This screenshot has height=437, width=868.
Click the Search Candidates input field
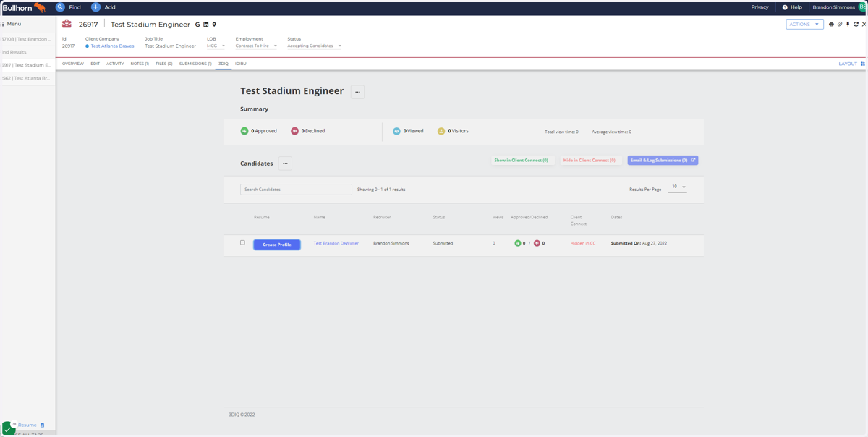click(x=296, y=190)
